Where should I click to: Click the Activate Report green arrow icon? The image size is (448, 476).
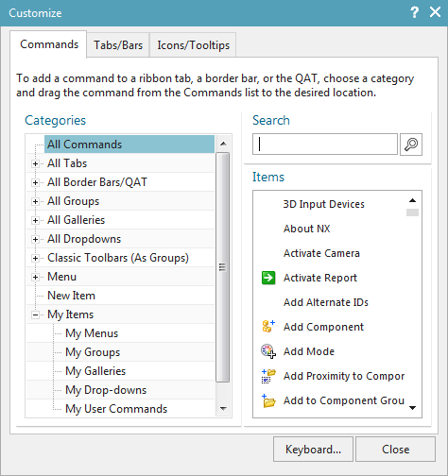click(x=268, y=278)
